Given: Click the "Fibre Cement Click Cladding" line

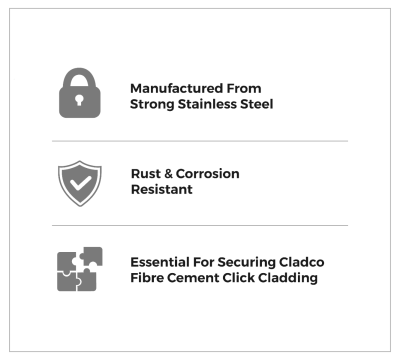Looking at the screenshot, I should coord(224,278).
